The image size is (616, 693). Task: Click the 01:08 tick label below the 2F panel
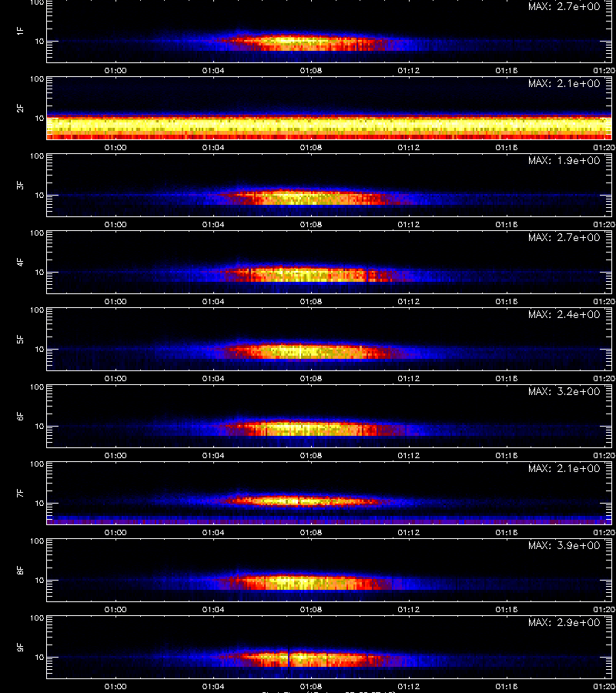click(311, 148)
